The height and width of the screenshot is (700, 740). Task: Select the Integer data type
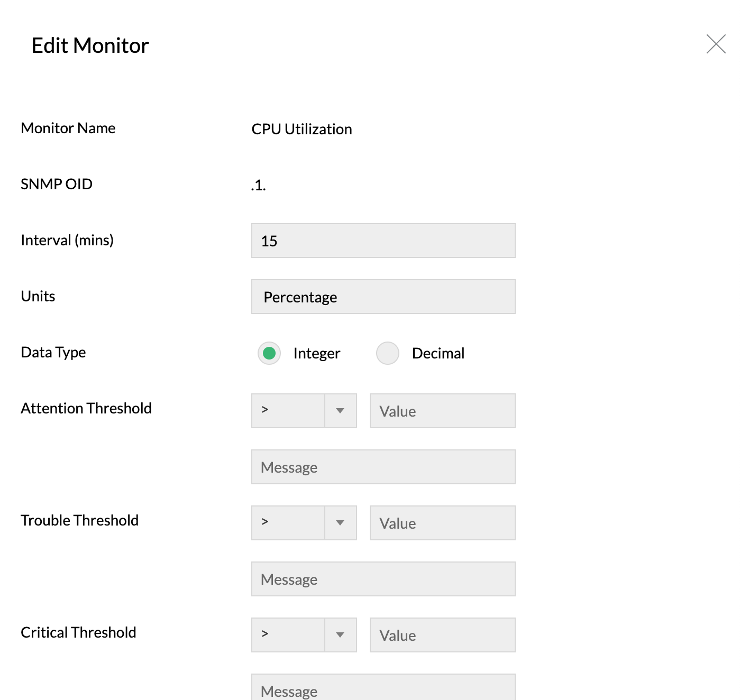pos(269,353)
